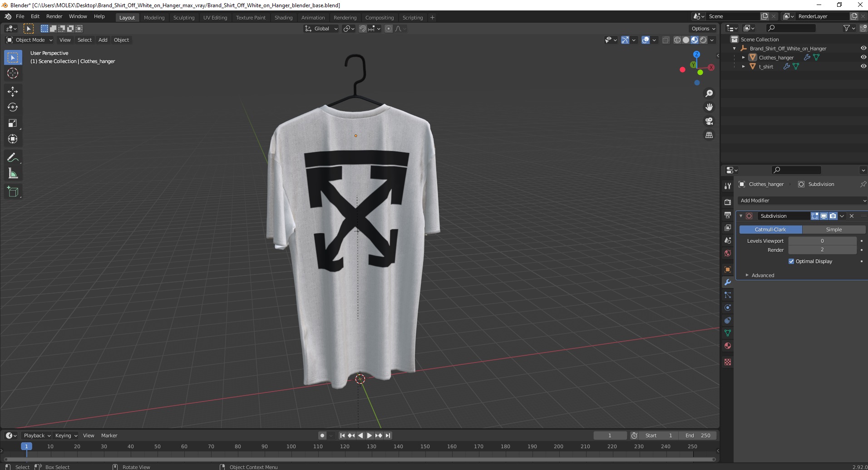Expand the Clothes_hanger outliner row
The width and height of the screenshot is (868, 470).
tap(743, 58)
